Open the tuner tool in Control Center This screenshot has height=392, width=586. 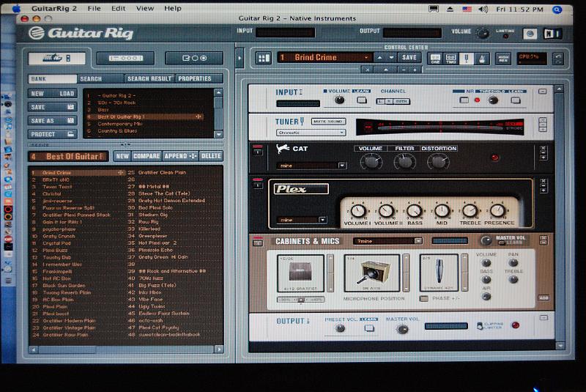click(467, 59)
